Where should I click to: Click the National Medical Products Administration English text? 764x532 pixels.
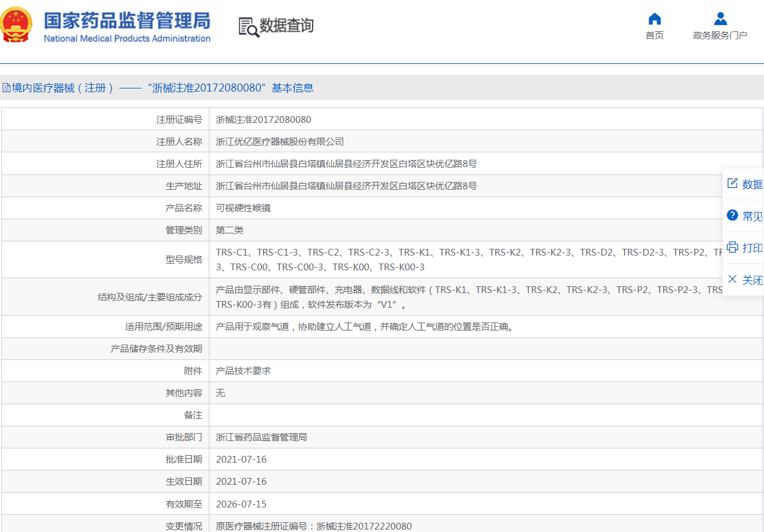pyautogui.click(x=127, y=39)
